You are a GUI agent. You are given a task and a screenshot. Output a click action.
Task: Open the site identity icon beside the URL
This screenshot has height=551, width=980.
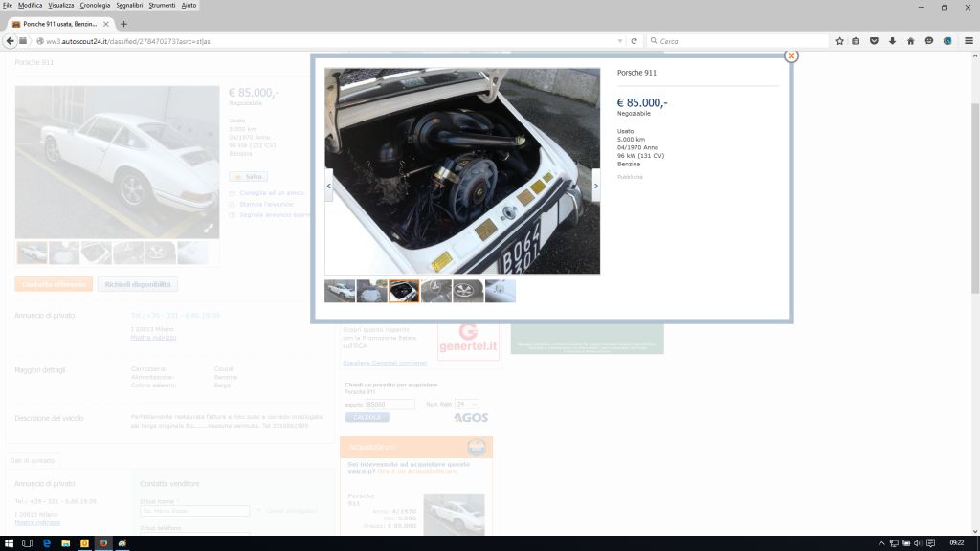point(39,41)
